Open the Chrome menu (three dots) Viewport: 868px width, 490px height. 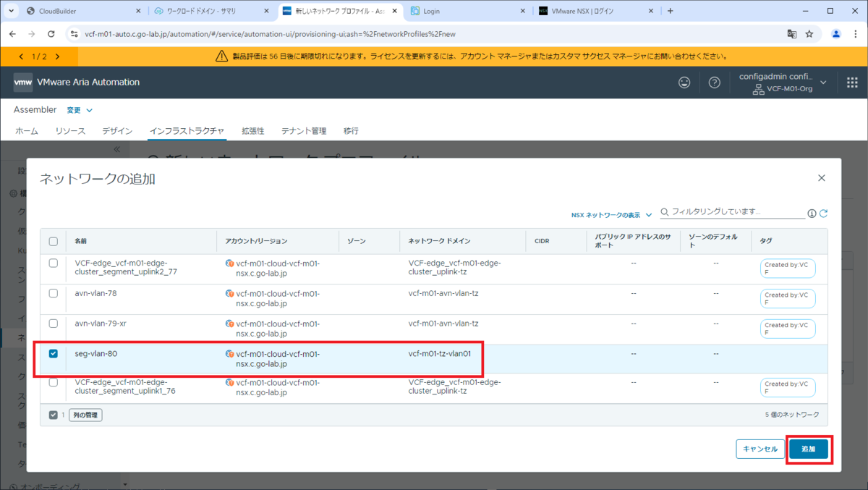[x=855, y=34]
